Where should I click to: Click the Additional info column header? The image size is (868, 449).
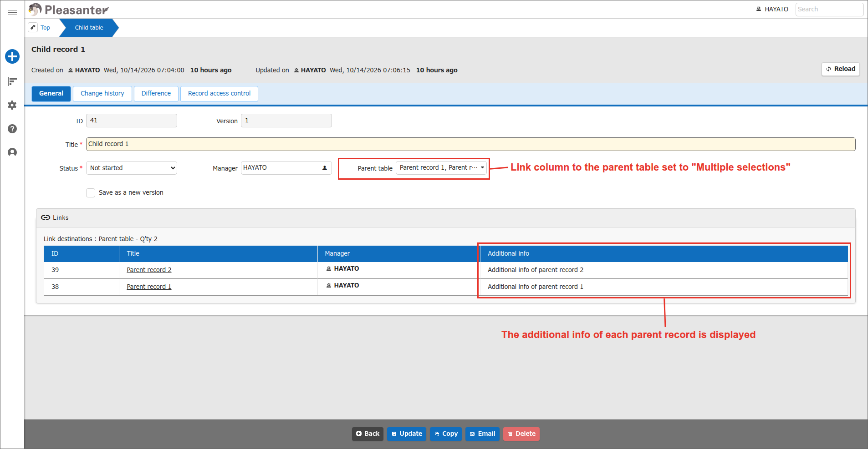click(664, 254)
